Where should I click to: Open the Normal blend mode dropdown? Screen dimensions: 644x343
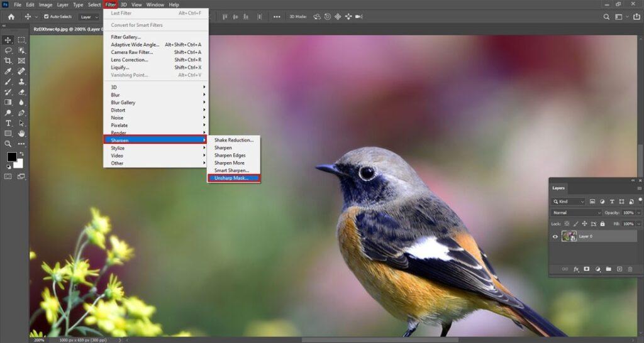(x=576, y=213)
